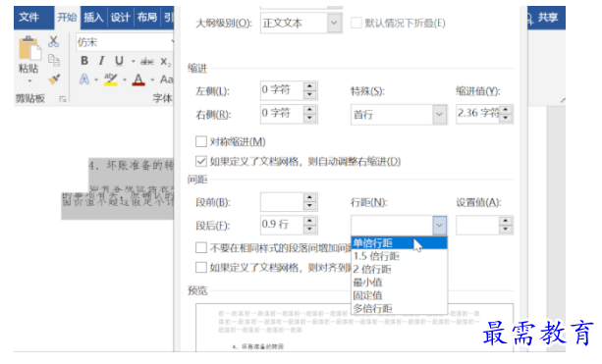Viewport: 602px width, 364px height.
Task: Toggle Bold formatting
Action: click(84, 61)
